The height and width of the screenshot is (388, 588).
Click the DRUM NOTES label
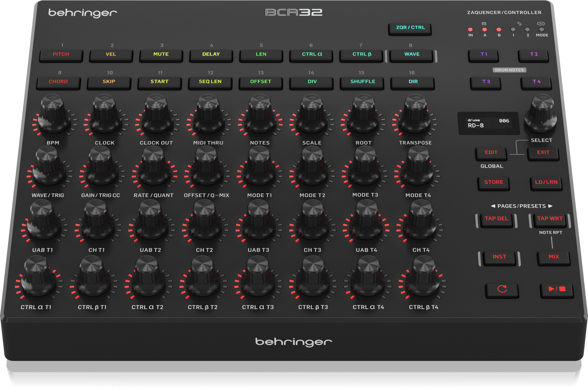[x=510, y=70]
